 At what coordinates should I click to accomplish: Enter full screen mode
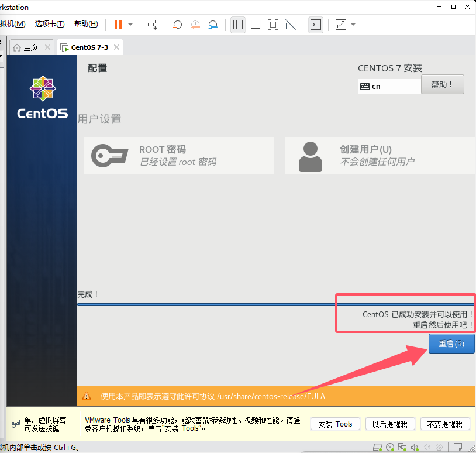(x=273, y=25)
